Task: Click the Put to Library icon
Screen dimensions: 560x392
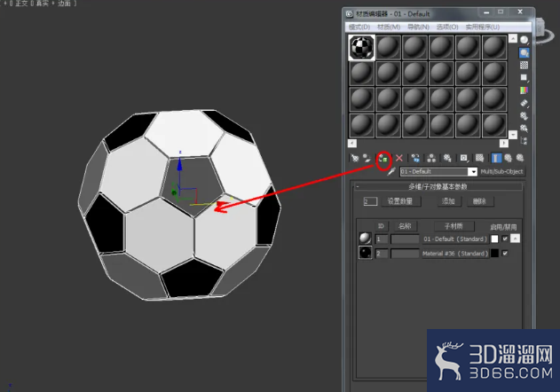Action: pos(447,158)
